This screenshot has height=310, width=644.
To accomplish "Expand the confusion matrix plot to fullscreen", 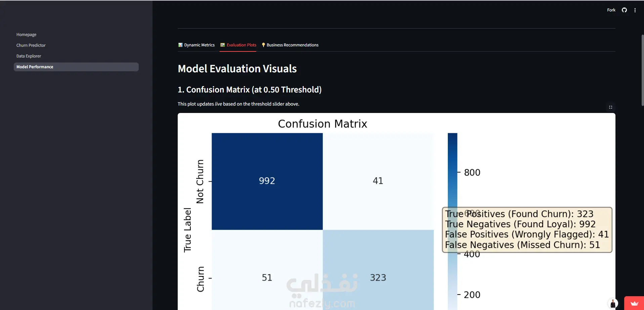I will [x=610, y=107].
